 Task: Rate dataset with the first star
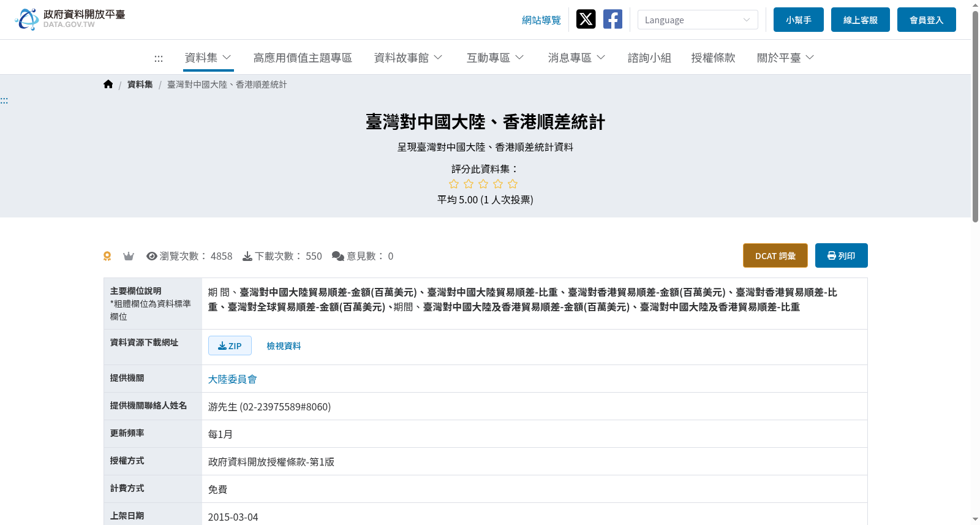pyautogui.click(x=454, y=184)
